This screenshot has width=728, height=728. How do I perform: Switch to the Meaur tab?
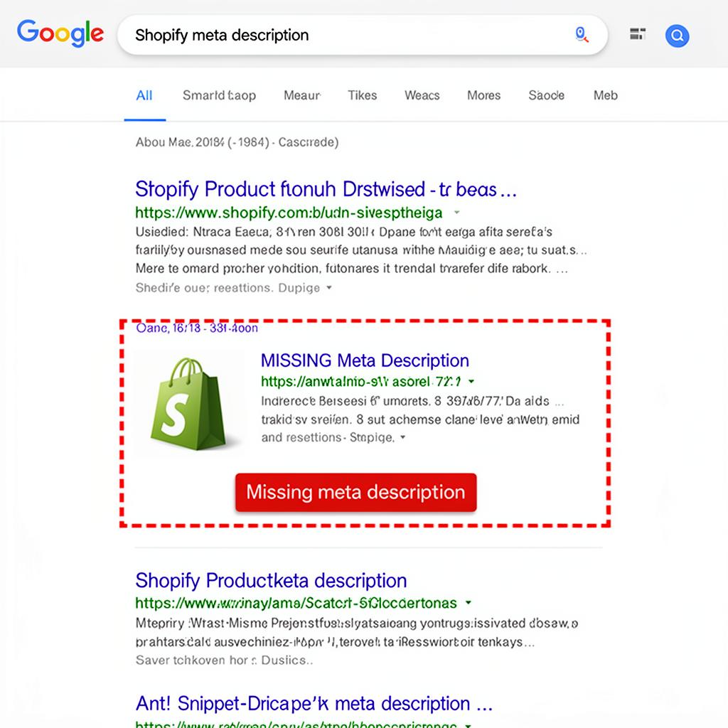[x=301, y=96]
